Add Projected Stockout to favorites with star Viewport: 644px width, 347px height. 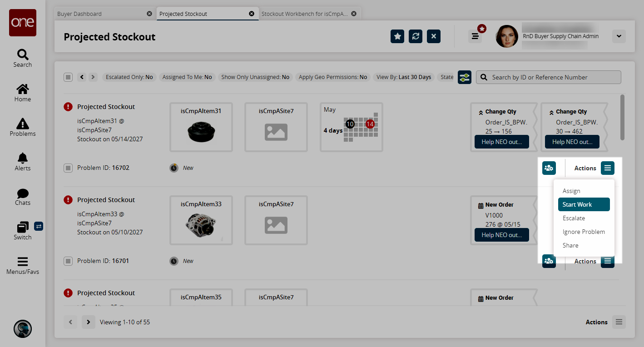coord(397,36)
